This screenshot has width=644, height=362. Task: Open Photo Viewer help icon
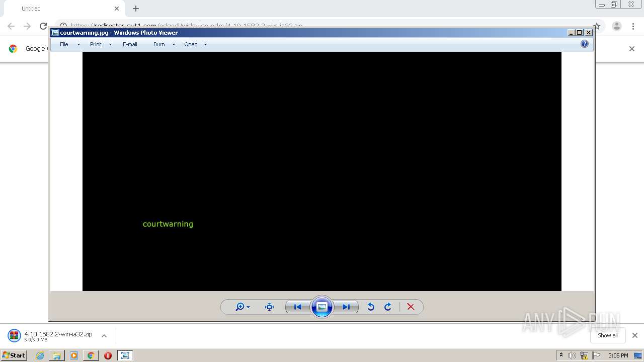click(x=585, y=44)
